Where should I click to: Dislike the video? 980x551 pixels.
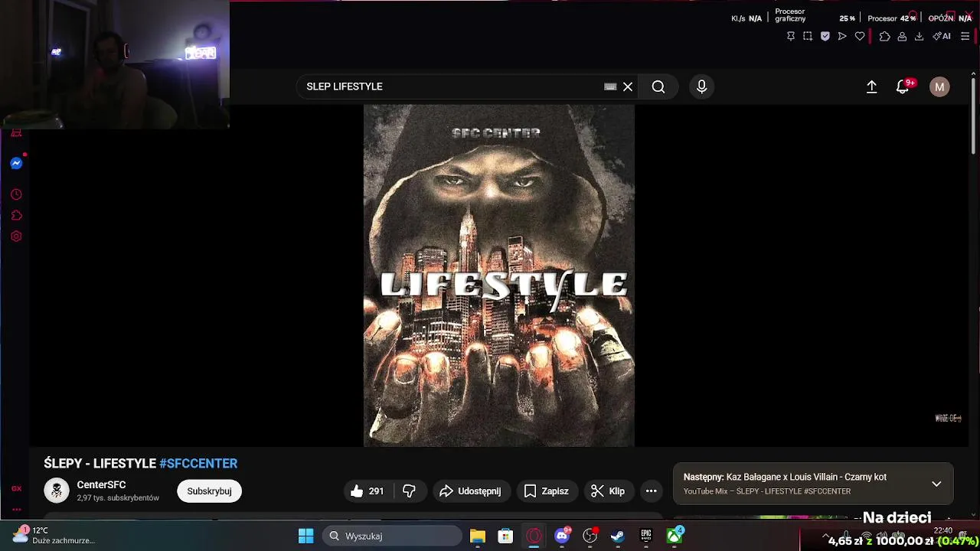(x=409, y=491)
